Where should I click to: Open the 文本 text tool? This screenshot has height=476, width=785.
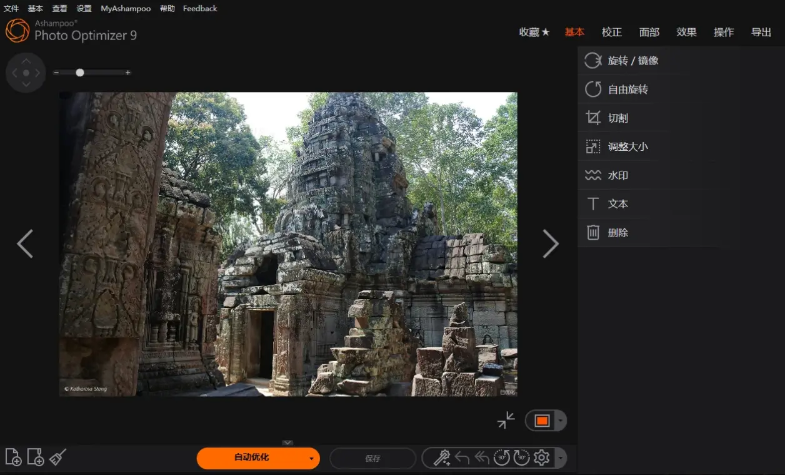[617, 204]
